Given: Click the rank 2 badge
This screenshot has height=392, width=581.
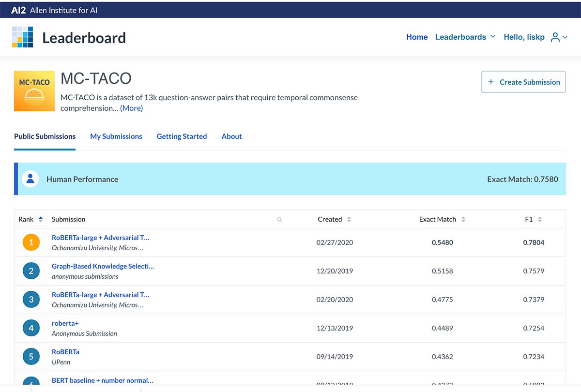Looking at the screenshot, I should [31, 271].
